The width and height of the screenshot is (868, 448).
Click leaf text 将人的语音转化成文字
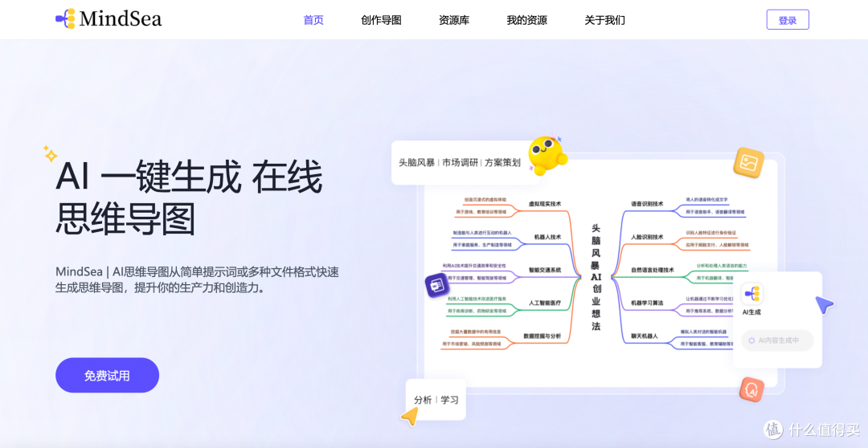pyautogui.click(x=707, y=199)
